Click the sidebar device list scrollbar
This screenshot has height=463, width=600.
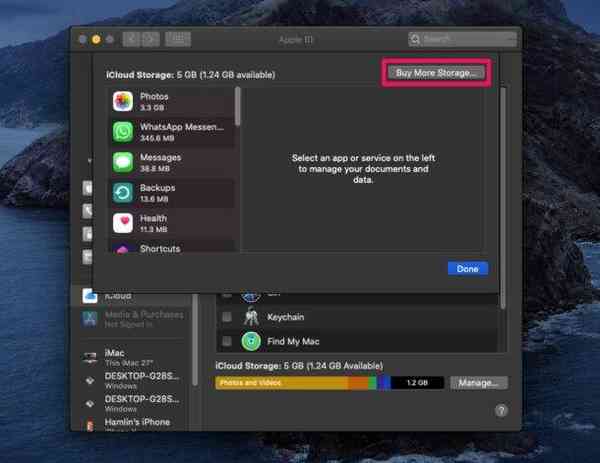[x=195, y=340]
